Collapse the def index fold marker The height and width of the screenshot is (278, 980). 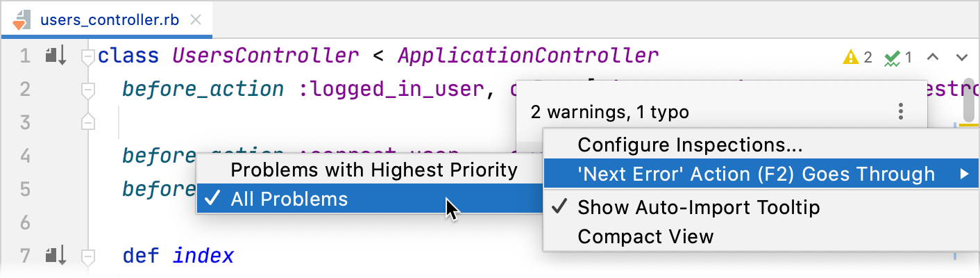(x=87, y=256)
